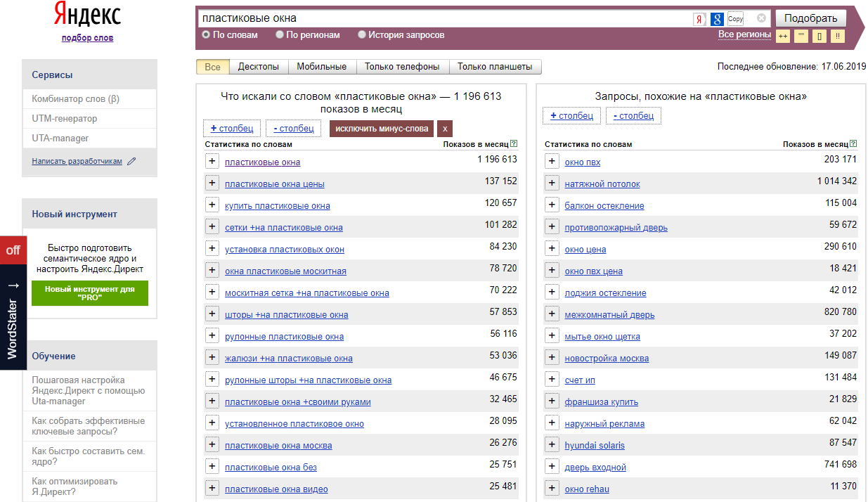The image size is (868, 502).
Task: Click the search query input field
Action: [444, 18]
